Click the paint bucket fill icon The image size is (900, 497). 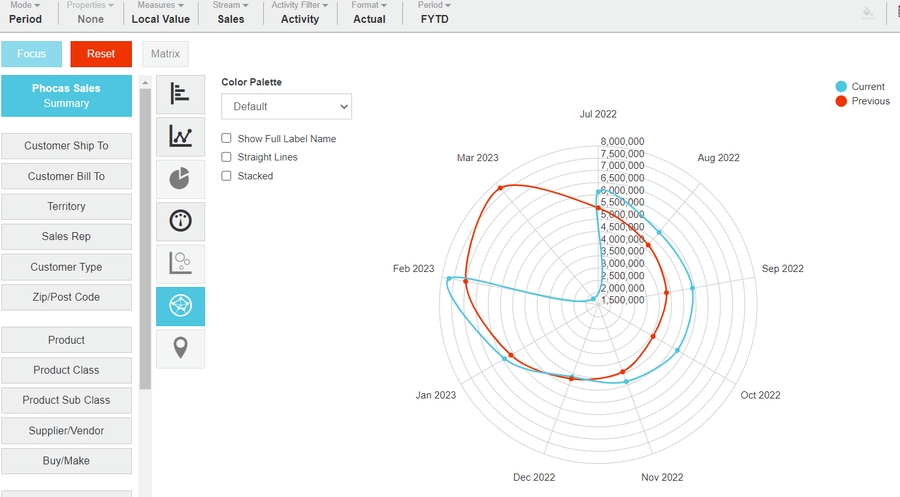pyautogui.click(x=868, y=13)
